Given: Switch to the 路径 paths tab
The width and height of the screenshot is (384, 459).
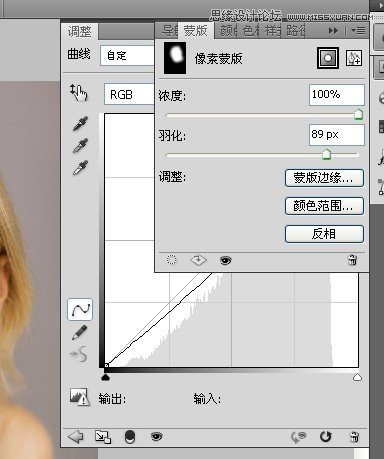Looking at the screenshot, I should coord(295,31).
